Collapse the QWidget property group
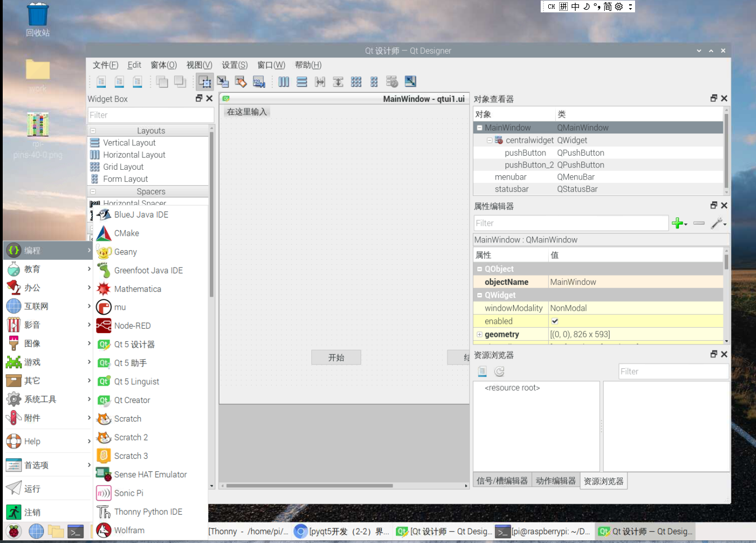Viewport: 756px width, 543px height. coord(479,295)
